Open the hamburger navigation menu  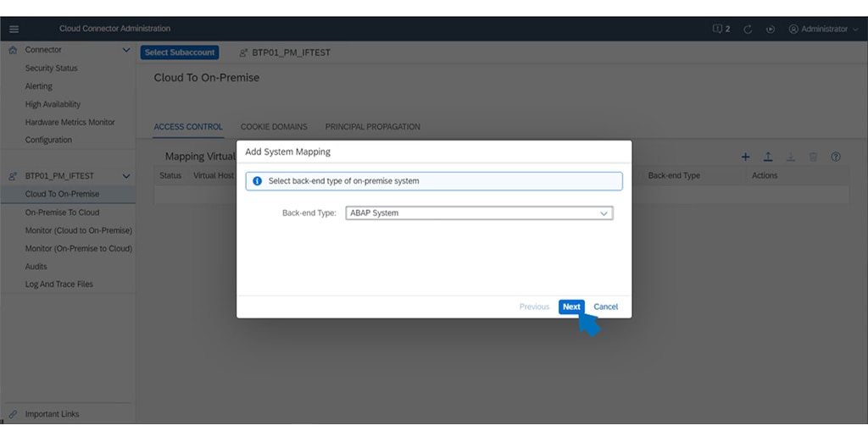click(14, 29)
